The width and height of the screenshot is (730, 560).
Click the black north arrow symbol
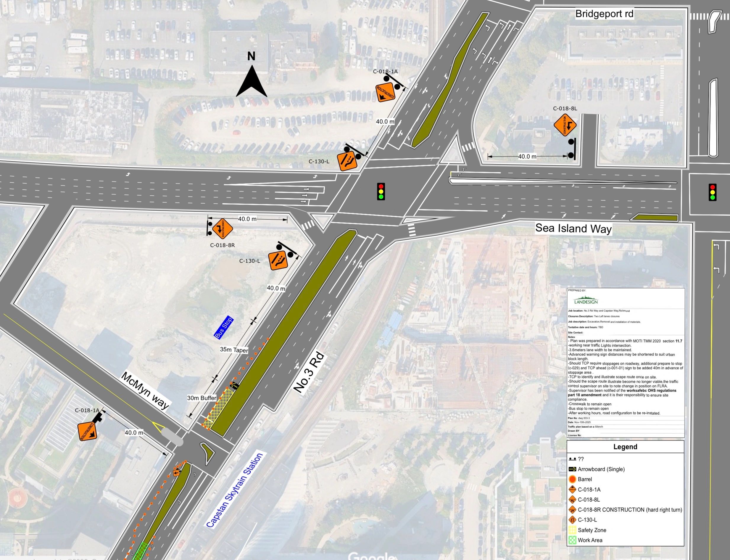(x=252, y=82)
